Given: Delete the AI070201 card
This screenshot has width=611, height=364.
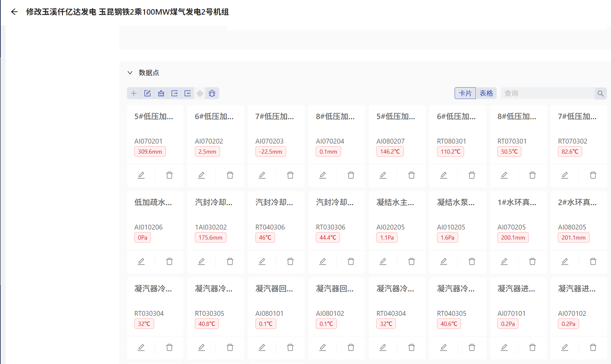Looking at the screenshot, I should pos(169,175).
